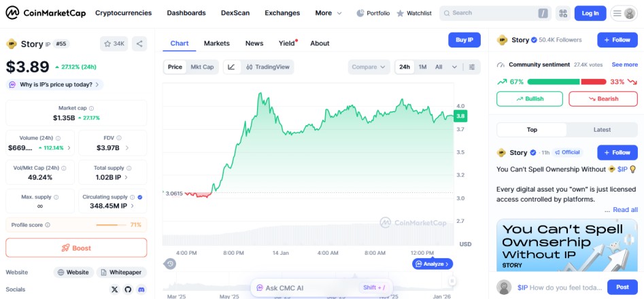Viewport: 644px width, 299px height.
Task: Switch to the Markets tab
Action: click(216, 43)
